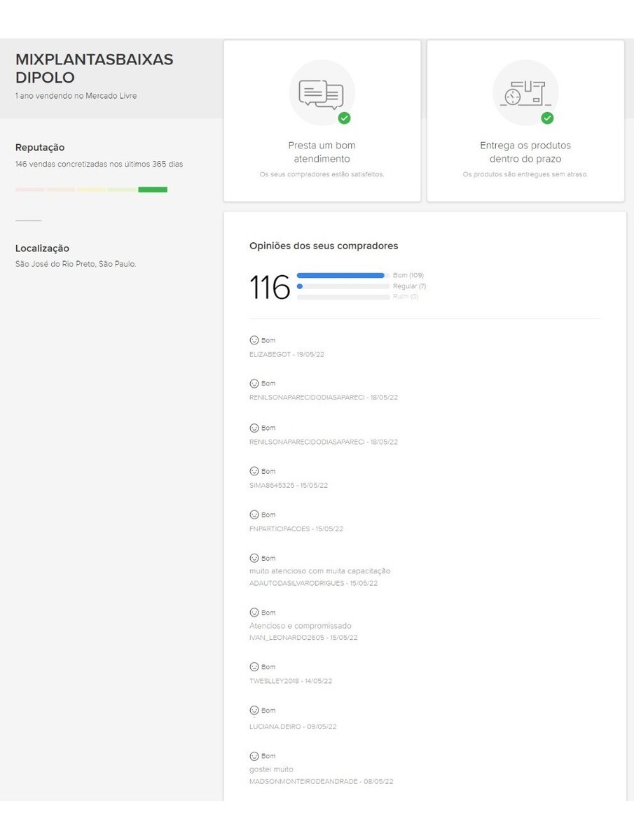The image size is (634, 840).
Task: Click the smiley icon on SIMA8645325's review
Action: (x=254, y=471)
